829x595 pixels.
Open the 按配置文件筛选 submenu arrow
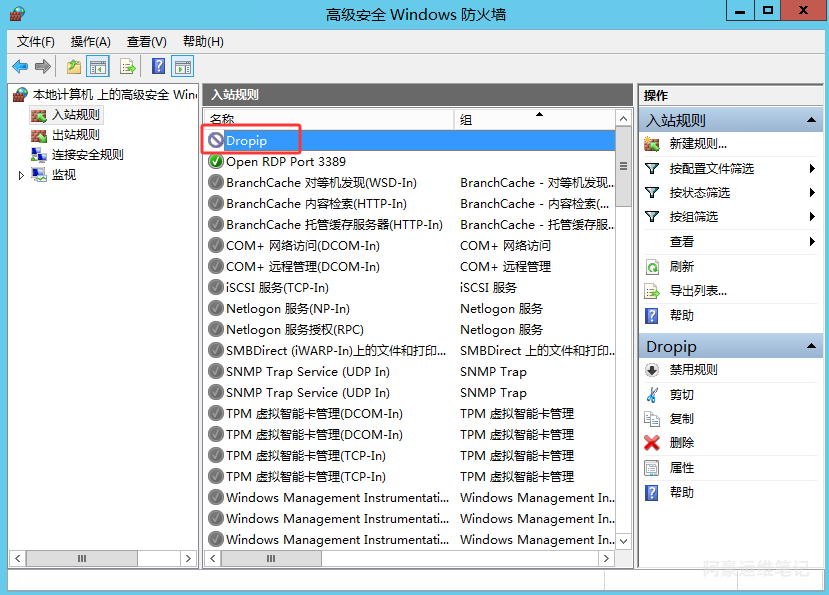tap(812, 168)
